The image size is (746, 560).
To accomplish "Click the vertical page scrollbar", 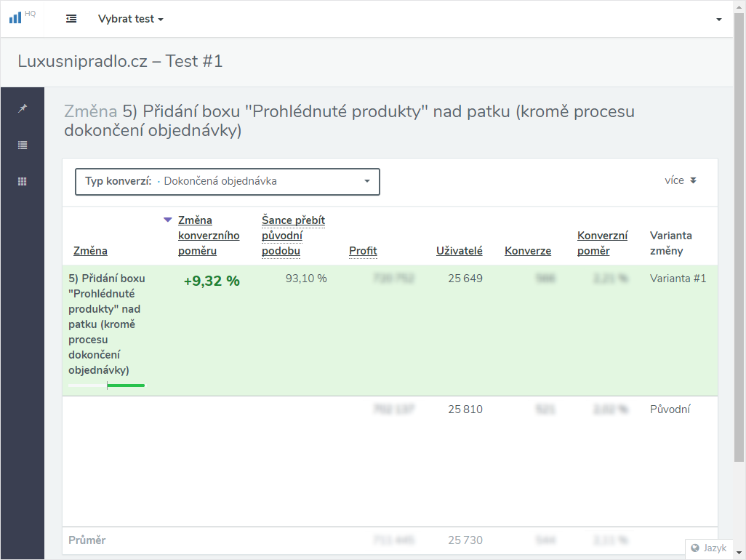I will 739,238.
